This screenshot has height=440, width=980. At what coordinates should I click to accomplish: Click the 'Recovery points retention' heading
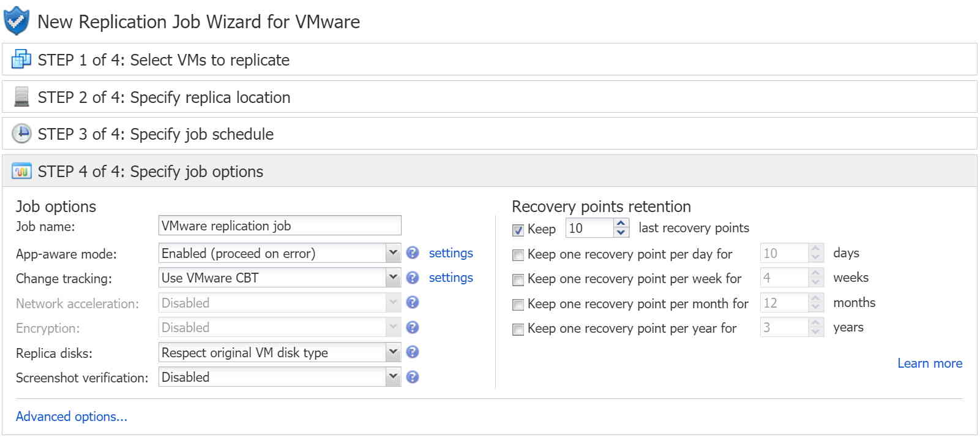tap(601, 207)
